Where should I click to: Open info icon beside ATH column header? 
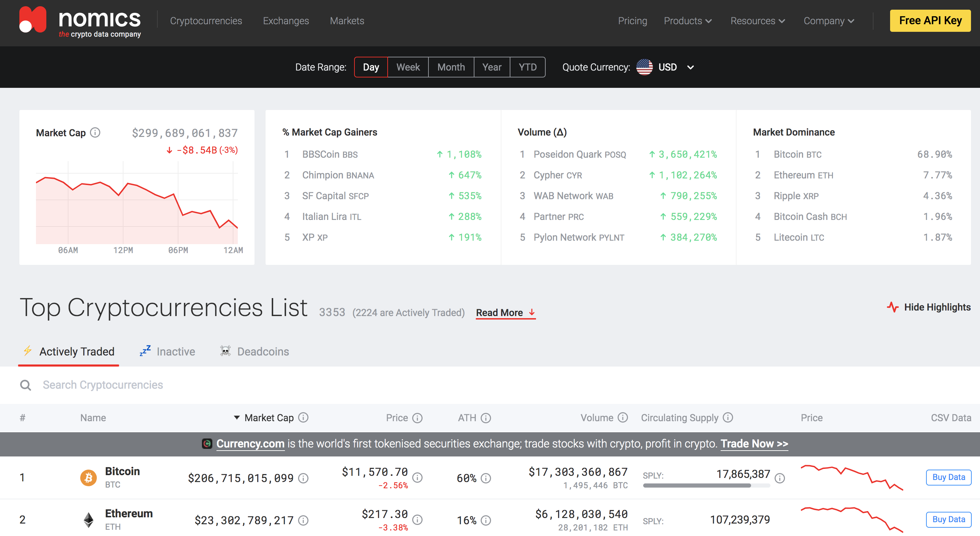[486, 418]
